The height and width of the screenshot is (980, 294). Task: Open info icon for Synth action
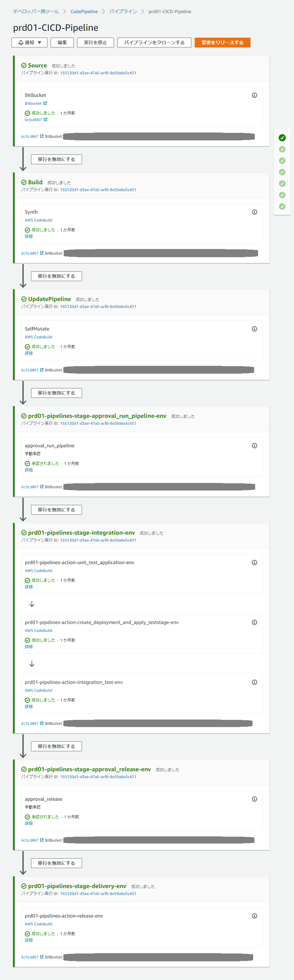pyautogui.click(x=254, y=212)
